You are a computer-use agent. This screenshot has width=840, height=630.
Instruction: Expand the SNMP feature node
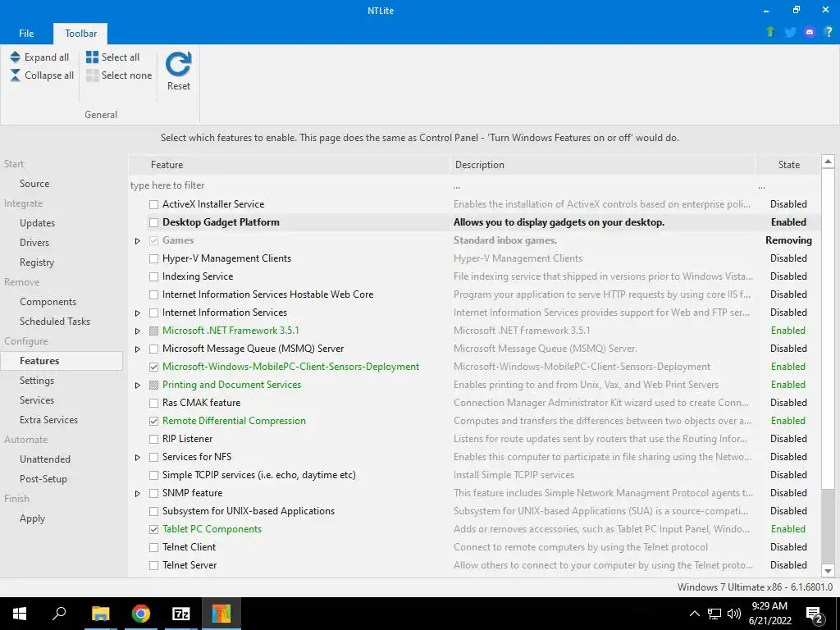[x=138, y=493]
